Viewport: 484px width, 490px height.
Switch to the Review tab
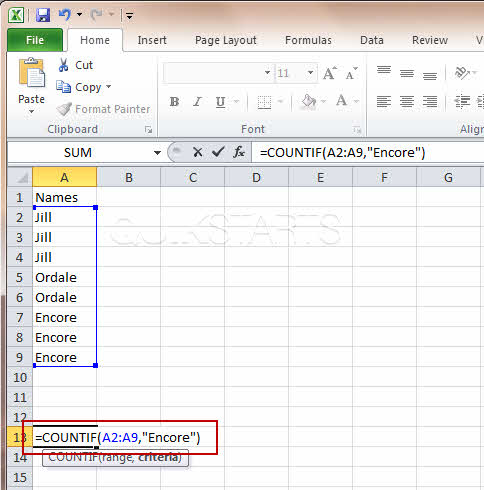click(x=430, y=40)
